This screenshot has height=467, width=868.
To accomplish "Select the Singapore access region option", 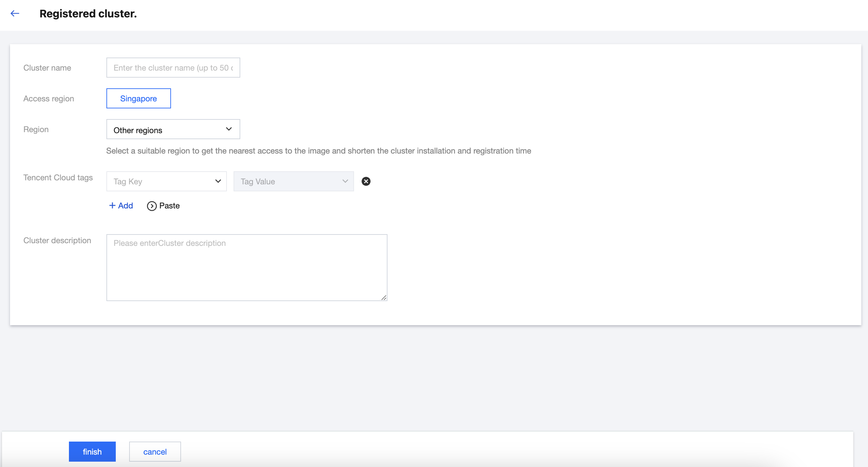I will pos(139,98).
